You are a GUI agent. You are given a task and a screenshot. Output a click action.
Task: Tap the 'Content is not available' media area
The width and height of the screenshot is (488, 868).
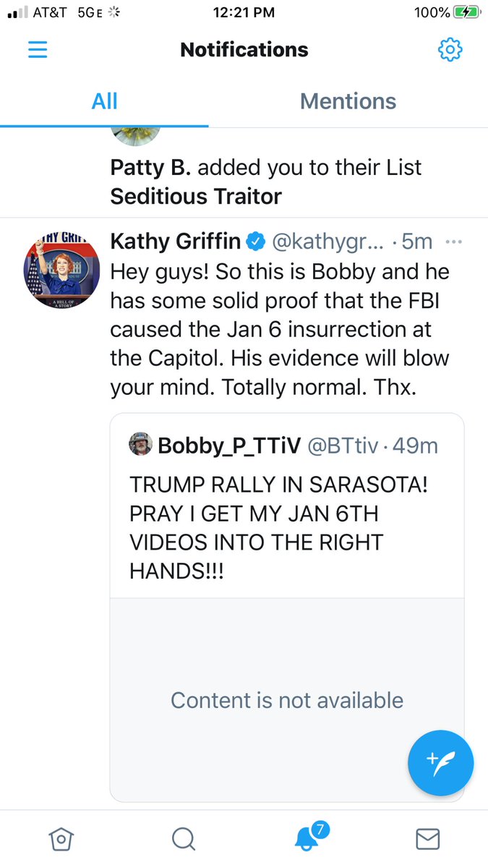286,699
